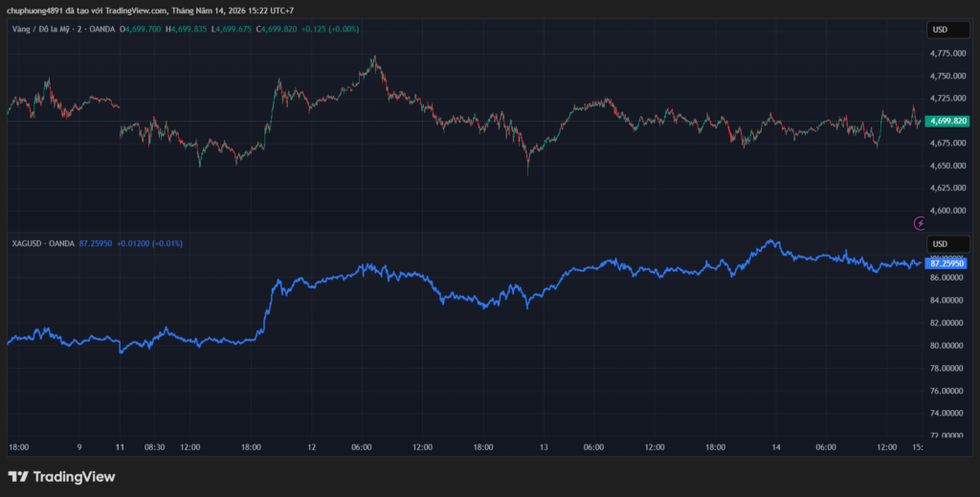Click the +0.125 (+0.00%) change value

330,29
